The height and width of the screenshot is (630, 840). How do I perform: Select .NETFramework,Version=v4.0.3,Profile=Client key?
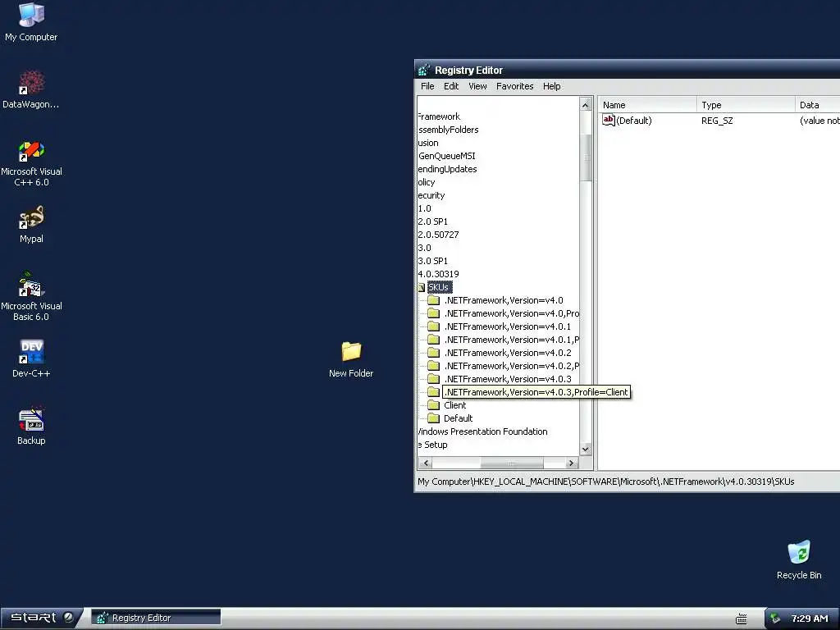point(536,392)
